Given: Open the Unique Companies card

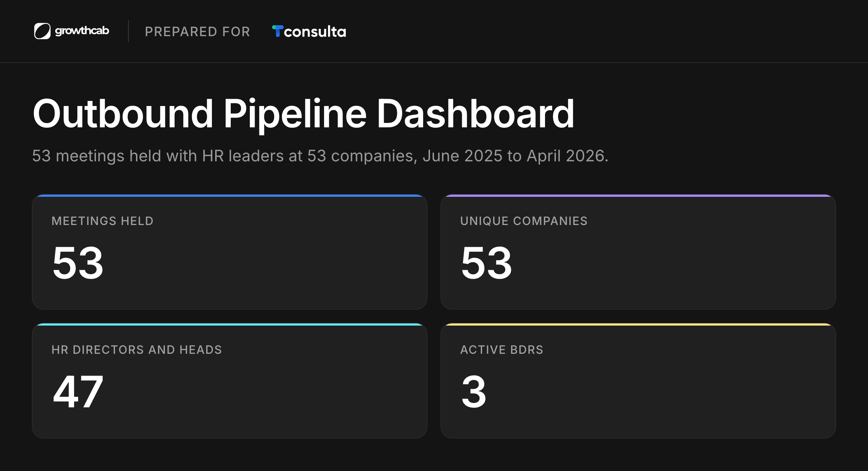Looking at the screenshot, I should point(638,252).
